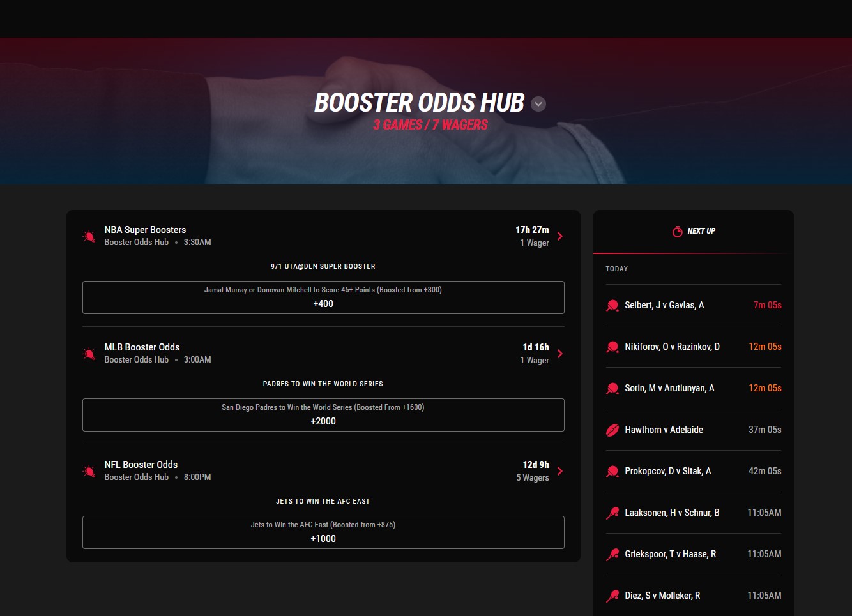Click the 3 Games / 7 Wagers subtitle
852x616 pixels.
430,125
